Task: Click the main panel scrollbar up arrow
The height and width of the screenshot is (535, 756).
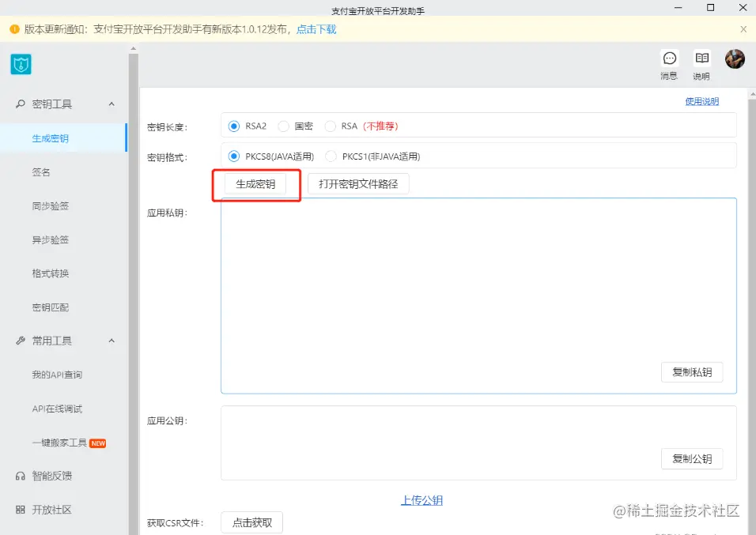Action: point(752,95)
